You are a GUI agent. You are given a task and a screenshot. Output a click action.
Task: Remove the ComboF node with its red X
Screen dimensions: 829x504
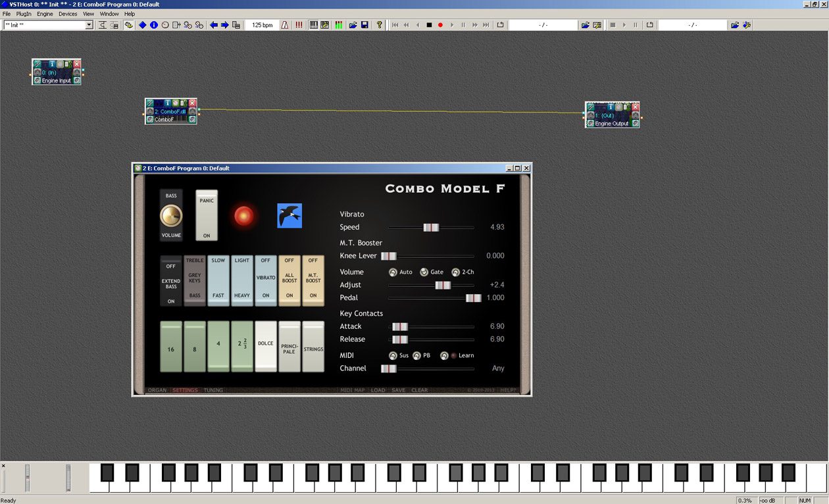(192, 103)
